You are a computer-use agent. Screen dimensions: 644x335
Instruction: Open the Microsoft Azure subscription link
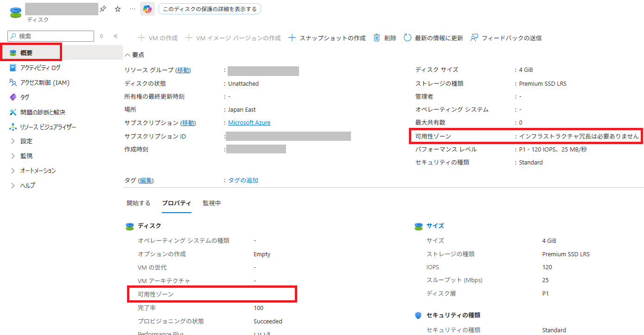pos(249,123)
